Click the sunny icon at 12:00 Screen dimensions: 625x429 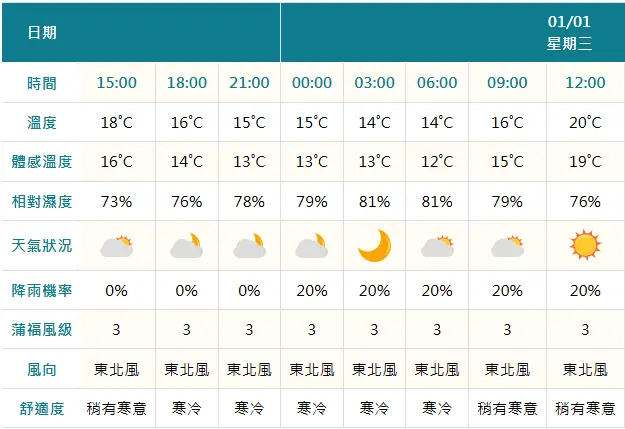point(585,245)
